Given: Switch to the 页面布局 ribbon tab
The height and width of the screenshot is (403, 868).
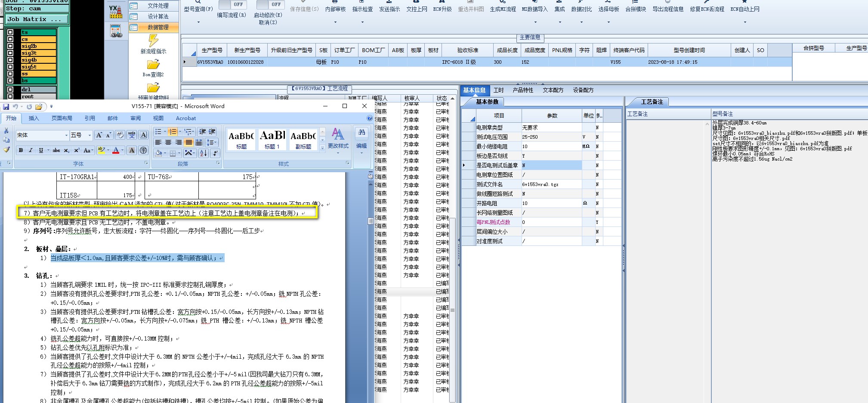Looking at the screenshot, I should click(x=62, y=118).
